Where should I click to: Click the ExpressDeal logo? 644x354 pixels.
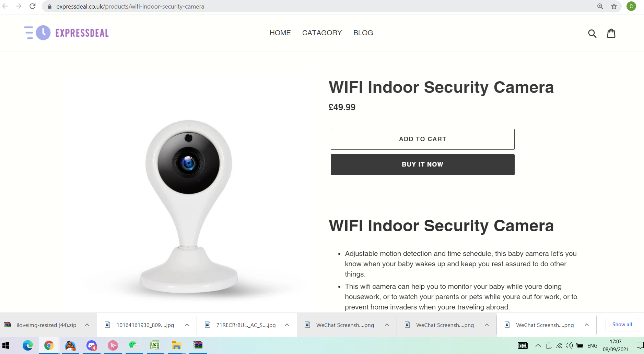click(x=67, y=33)
